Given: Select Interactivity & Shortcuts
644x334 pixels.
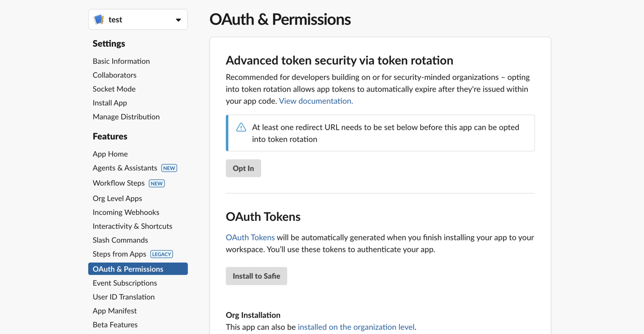Looking at the screenshot, I should pyautogui.click(x=132, y=226).
